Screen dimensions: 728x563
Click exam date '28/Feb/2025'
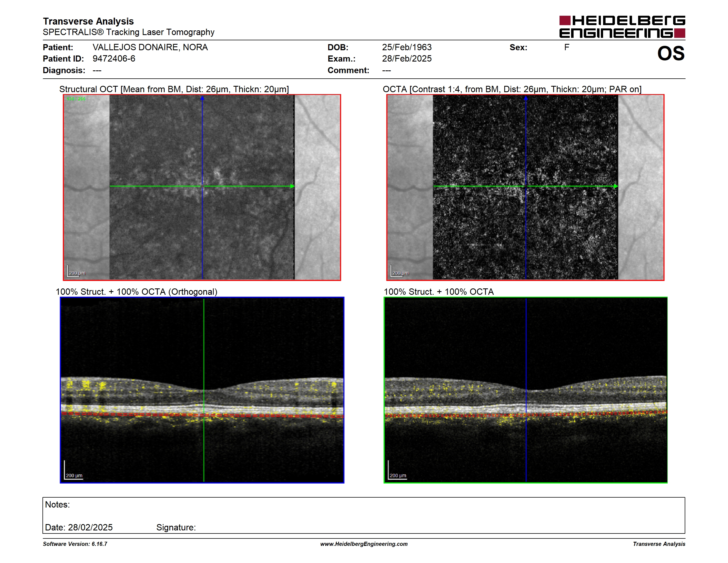407,59
